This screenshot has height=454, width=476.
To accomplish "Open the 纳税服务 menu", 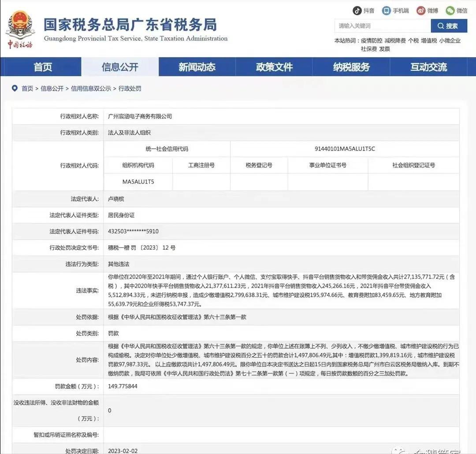I will (x=351, y=67).
